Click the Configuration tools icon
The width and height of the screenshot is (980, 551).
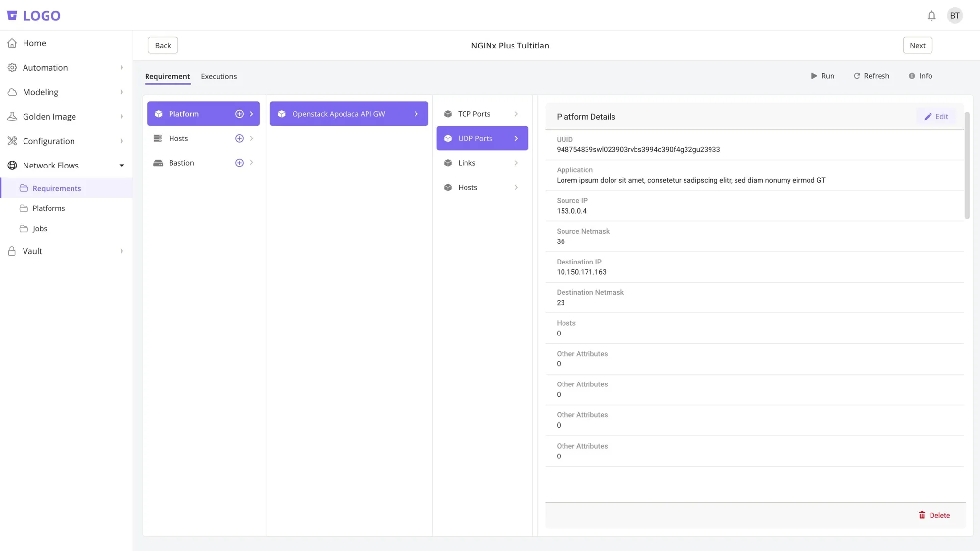12,141
